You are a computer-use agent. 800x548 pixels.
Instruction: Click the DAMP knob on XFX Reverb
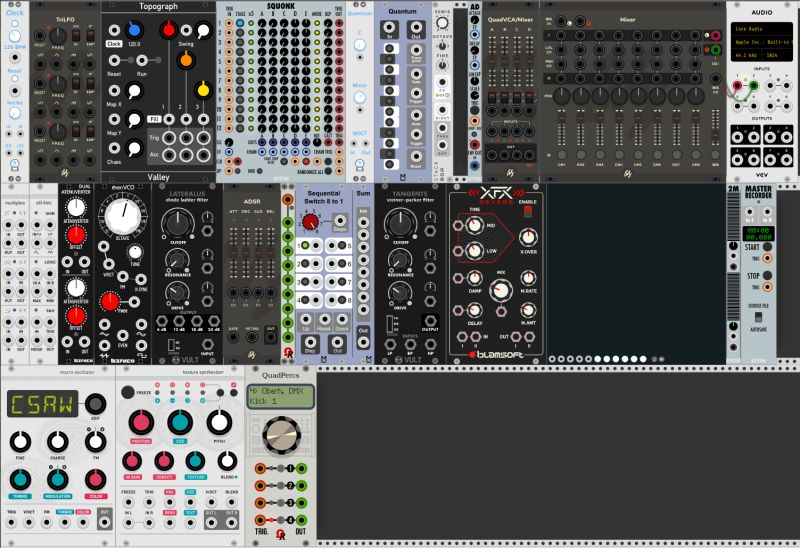[474, 278]
